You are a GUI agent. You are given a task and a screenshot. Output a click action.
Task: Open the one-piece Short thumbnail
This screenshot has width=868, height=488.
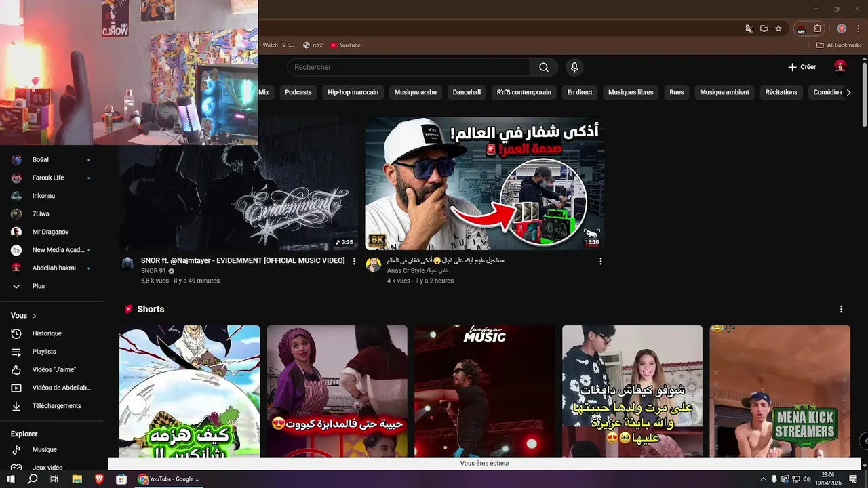click(190, 391)
